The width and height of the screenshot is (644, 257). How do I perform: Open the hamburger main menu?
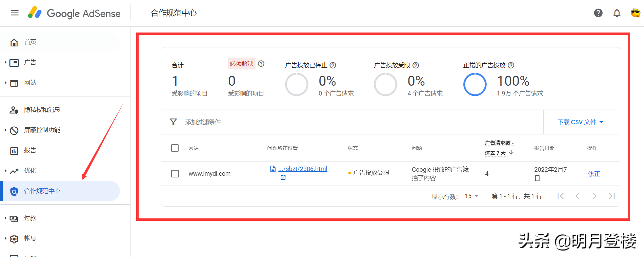[x=15, y=13]
